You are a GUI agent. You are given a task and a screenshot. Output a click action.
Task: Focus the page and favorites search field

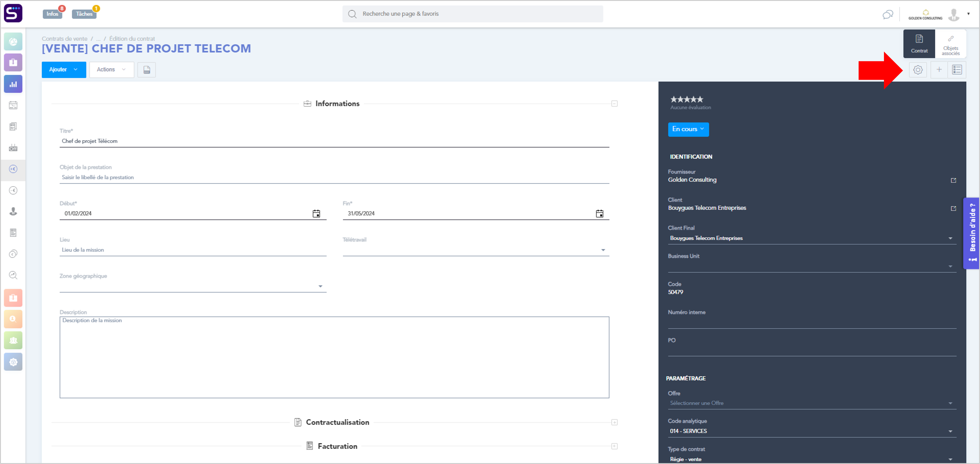(x=472, y=14)
